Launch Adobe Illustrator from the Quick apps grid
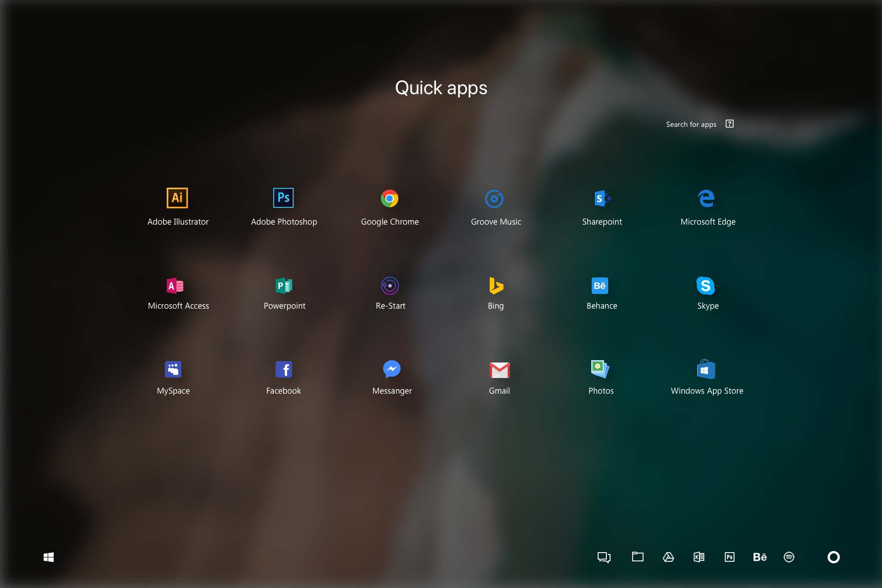The width and height of the screenshot is (882, 588). 177,198
